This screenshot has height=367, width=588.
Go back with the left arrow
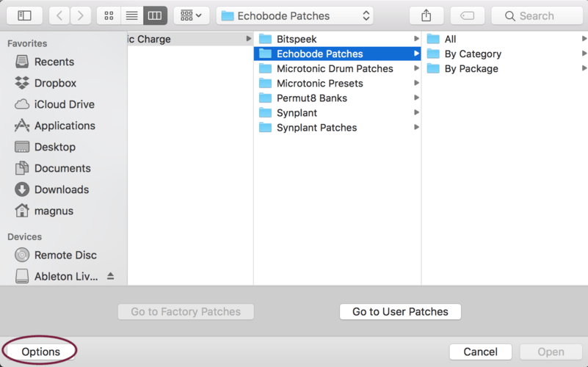pyautogui.click(x=59, y=15)
